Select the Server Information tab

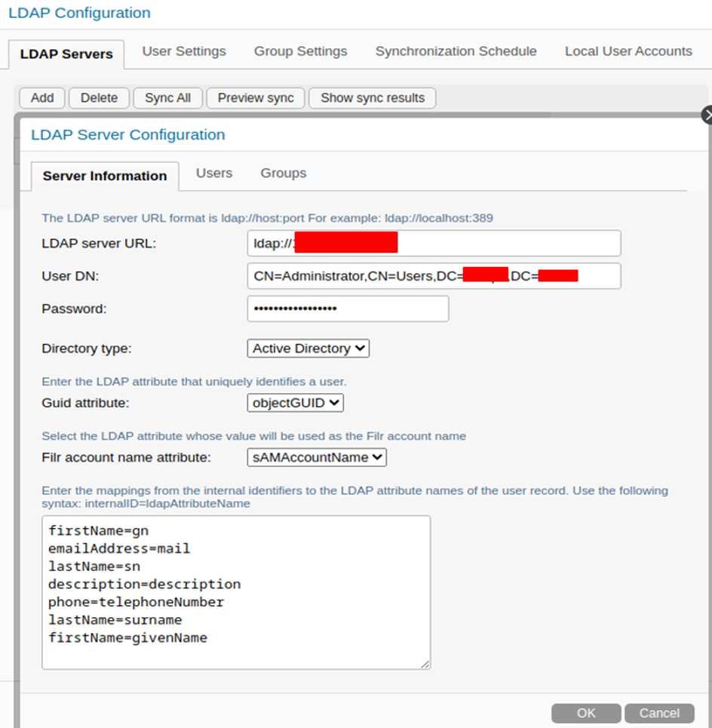105,176
